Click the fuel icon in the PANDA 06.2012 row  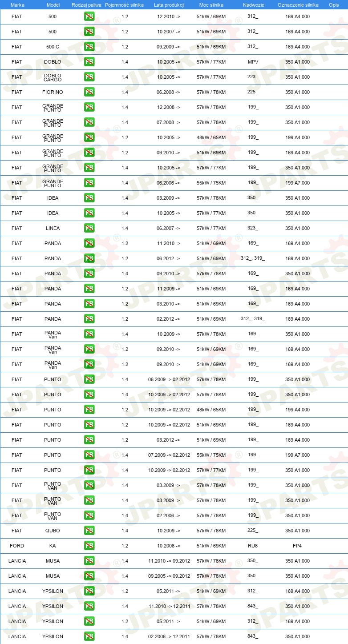[x=89, y=258]
